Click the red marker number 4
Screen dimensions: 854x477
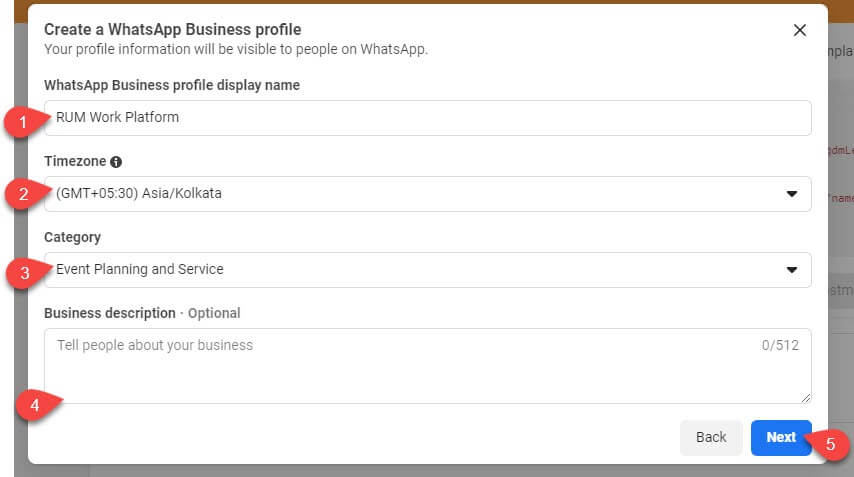34,405
